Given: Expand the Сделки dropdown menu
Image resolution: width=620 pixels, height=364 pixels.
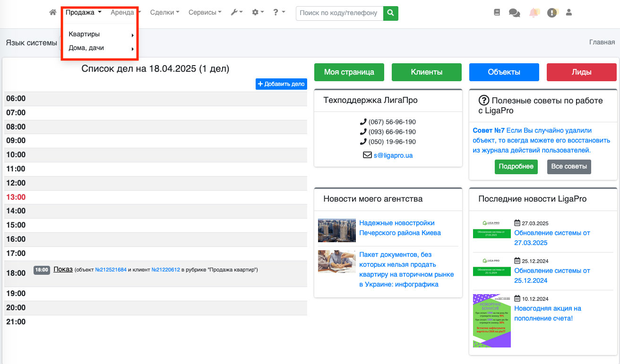Looking at the screenshot, I should [x=164, y=13].
